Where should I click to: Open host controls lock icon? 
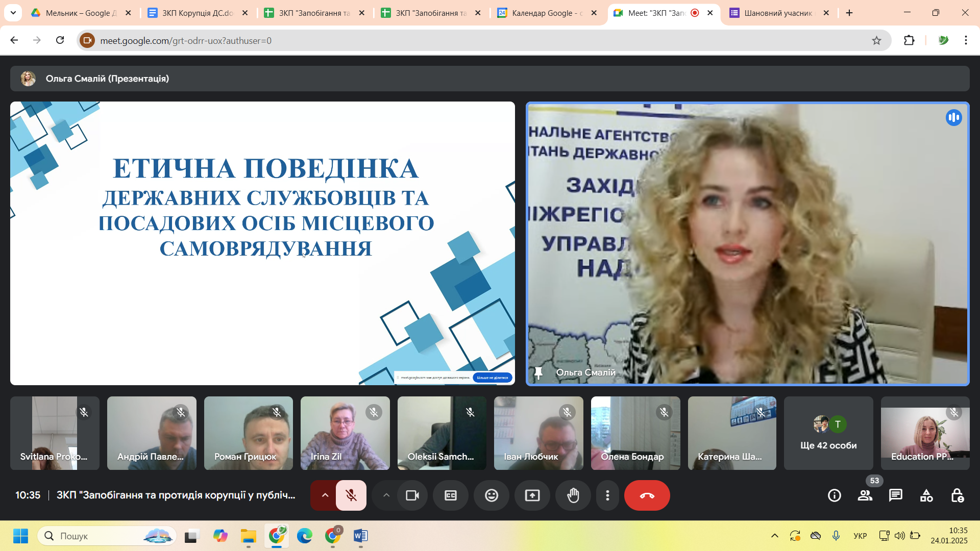957,495
